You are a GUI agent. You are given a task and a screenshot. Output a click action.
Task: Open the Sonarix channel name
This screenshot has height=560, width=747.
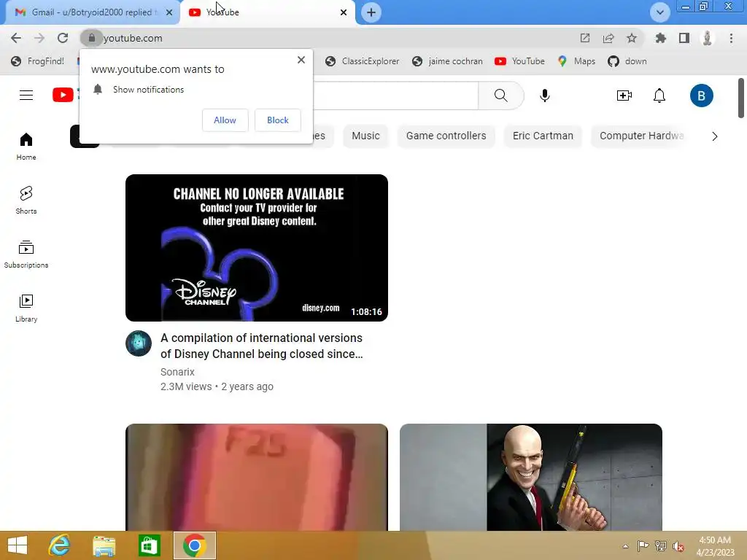(177, 372)
